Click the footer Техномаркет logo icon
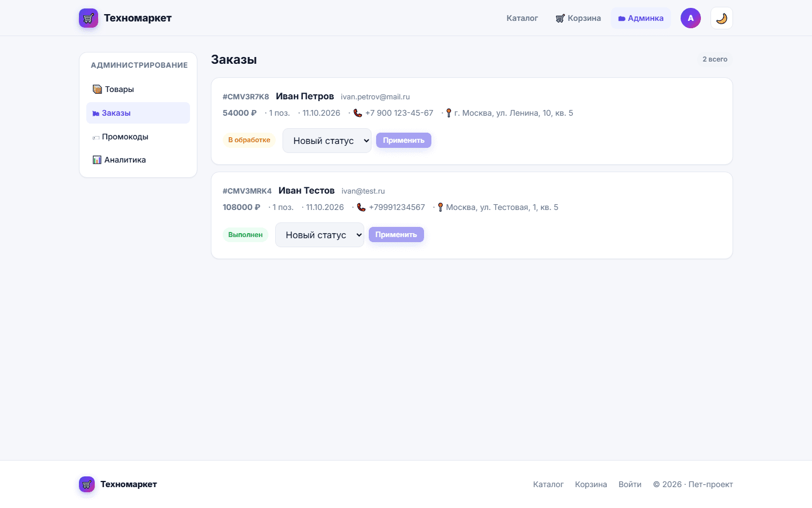812x508 pixels. (x=87, y=484)
